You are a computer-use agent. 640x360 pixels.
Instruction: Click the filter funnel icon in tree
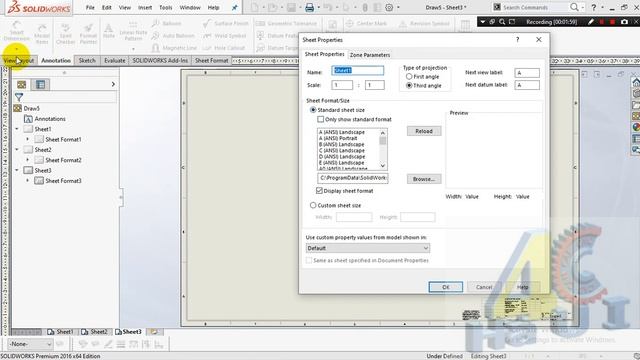[19, 97]
